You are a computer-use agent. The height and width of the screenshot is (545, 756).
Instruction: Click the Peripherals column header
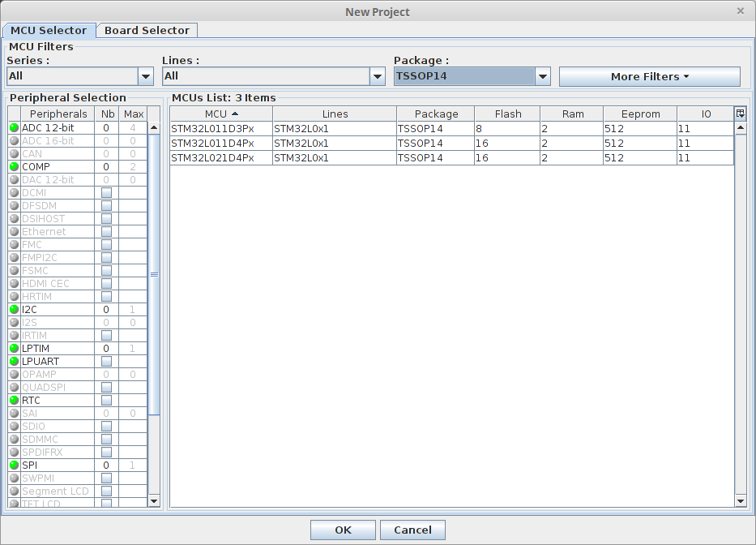coord(58,114)
